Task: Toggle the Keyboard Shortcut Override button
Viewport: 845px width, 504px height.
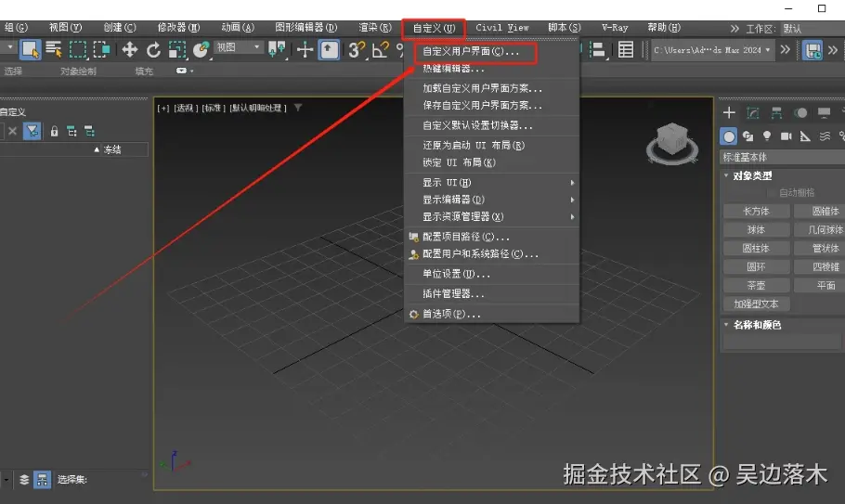Action: pyautogui.click(x=329, y=50)
